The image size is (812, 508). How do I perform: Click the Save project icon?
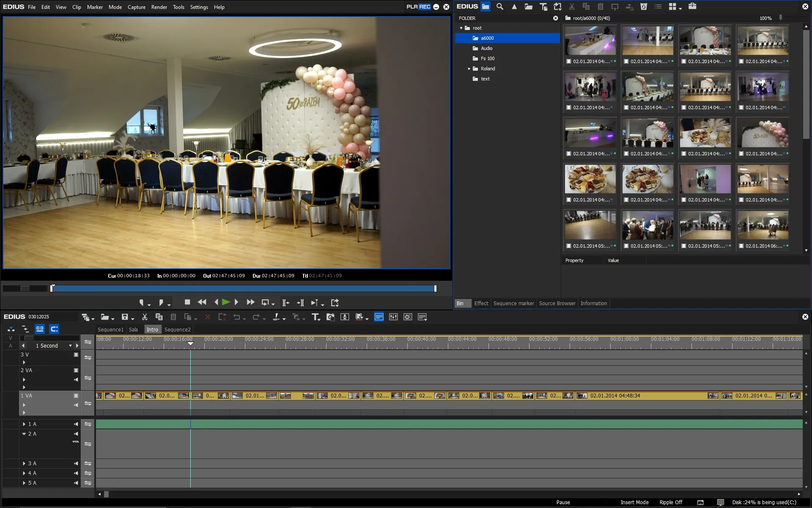coord(125,317)
